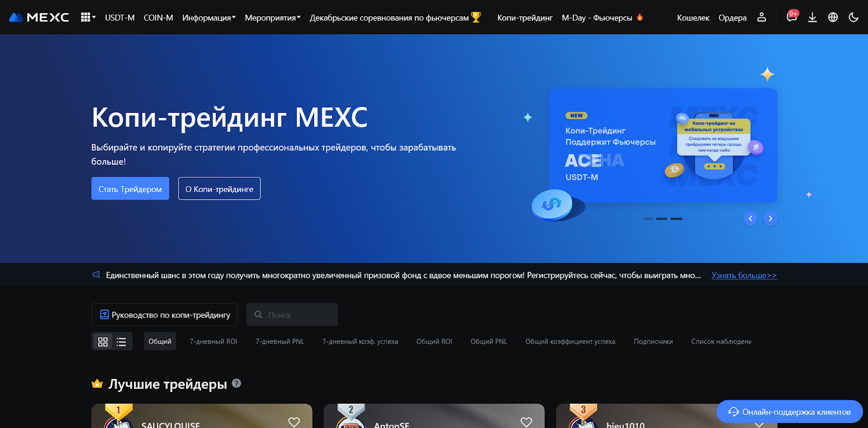This screenshot has width=868, height=428.
Task: Open M-Day - Фьючерсы link
Action: coord(603,18)
